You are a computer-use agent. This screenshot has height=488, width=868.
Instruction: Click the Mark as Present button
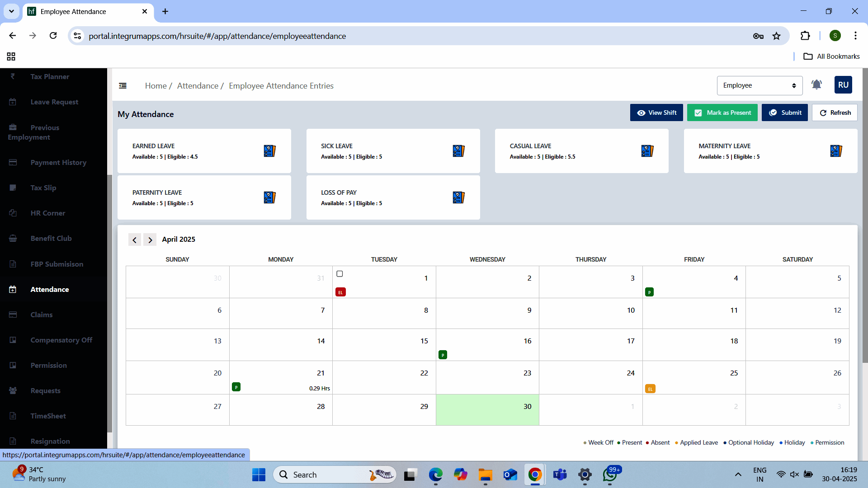(x=722, y=113)
